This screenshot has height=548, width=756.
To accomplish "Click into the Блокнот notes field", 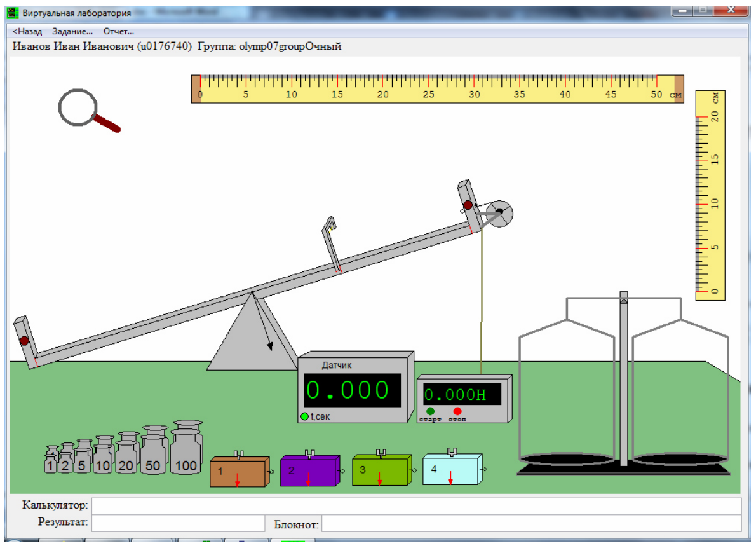I will click(x=531, y=523).
